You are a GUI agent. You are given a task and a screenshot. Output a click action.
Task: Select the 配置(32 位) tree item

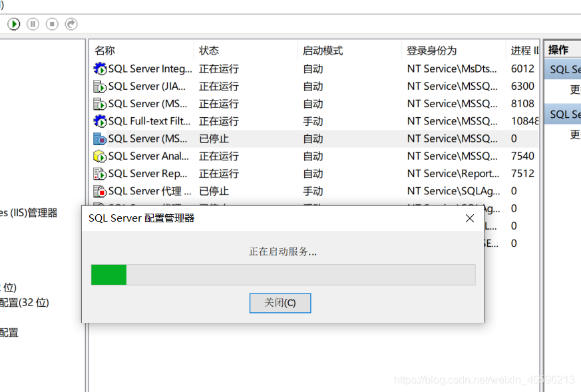pyautogui.click(x=25, y=303)
